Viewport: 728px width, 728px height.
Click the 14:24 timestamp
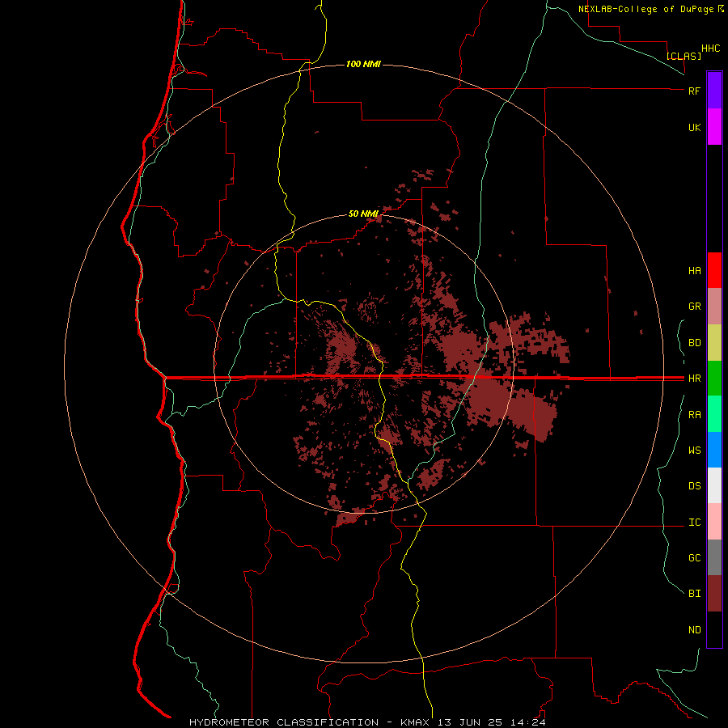(x=528, y=722)
